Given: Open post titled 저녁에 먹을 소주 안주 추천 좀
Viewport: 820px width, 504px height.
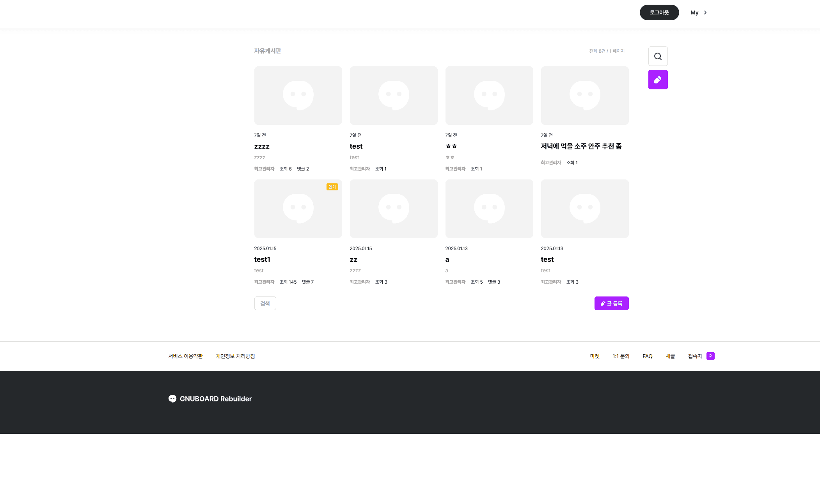Looking at the screenshot, I should tap(581, 146).
